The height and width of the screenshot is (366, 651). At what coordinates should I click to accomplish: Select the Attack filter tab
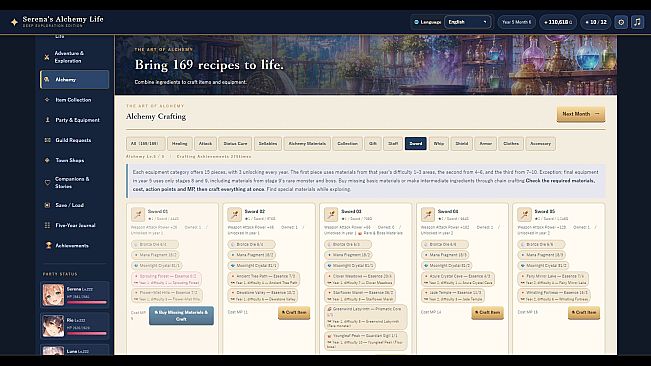click(205, 144)
